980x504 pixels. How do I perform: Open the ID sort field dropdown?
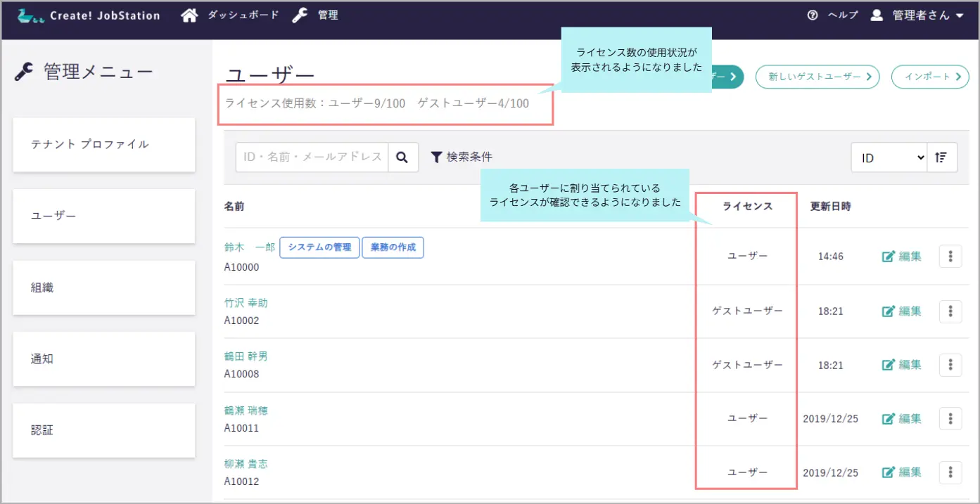pyautogui.click(x=889, y=157)
